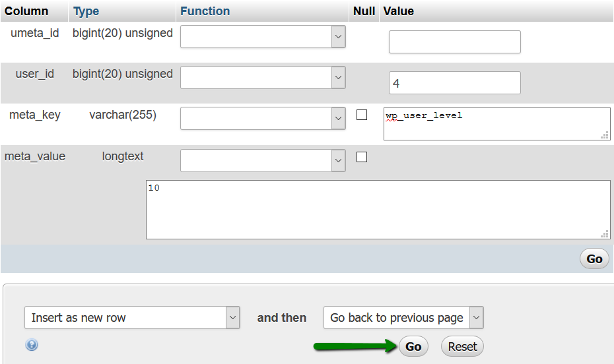Viewport: 614px width, 364px height.
Task: Open the Function dropdown for umeta_id
Action: [x=263, y=37]
